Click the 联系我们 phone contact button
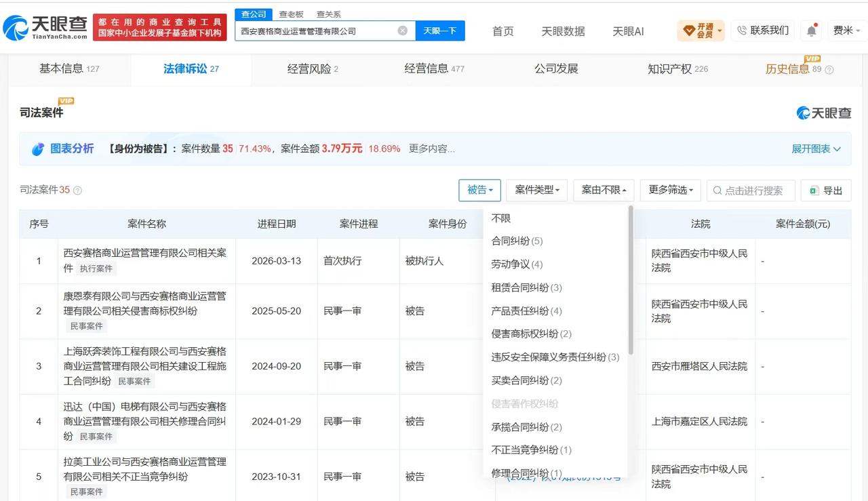This screenshot has height=501, width=868. point(763,31)
